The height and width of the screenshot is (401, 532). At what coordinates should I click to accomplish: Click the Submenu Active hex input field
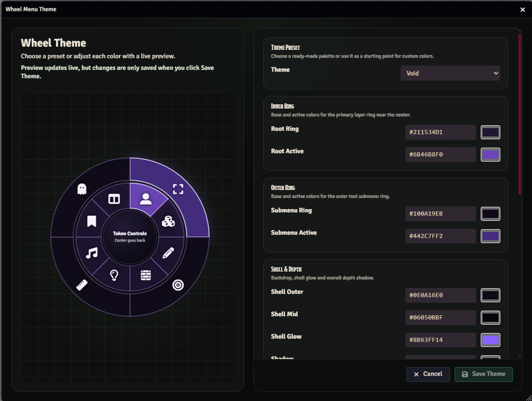tap(440, 236)
